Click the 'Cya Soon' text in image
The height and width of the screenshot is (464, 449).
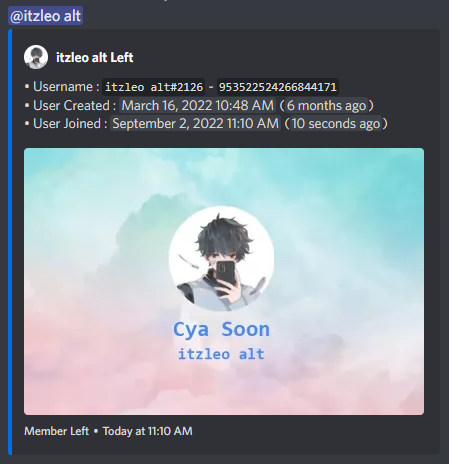(x=221, y=329)
